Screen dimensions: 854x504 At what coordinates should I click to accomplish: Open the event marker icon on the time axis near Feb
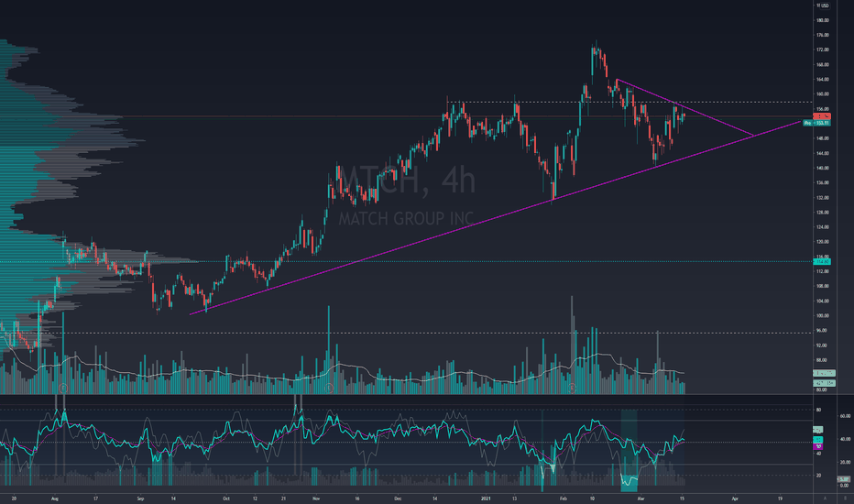[x=573, y=388]
